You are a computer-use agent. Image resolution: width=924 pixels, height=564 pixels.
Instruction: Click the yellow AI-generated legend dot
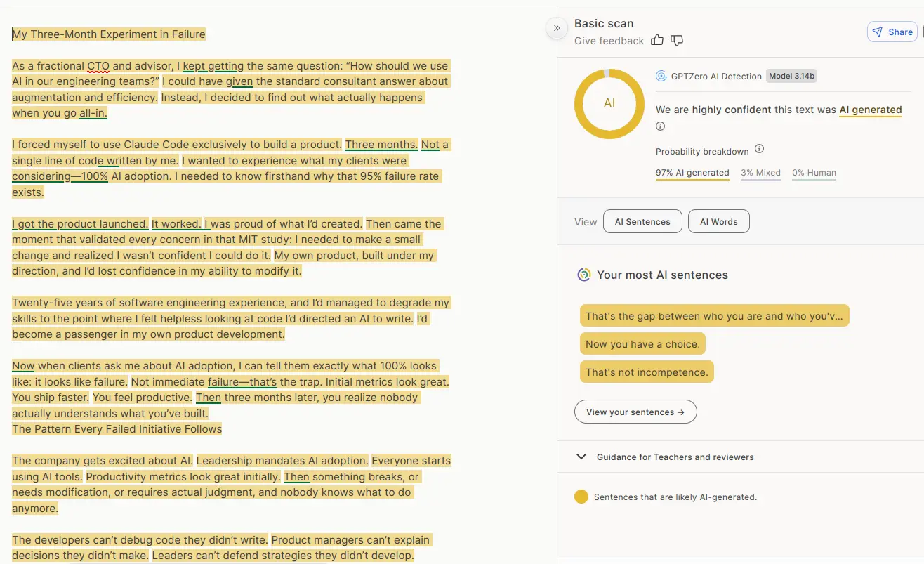(581, 497)
